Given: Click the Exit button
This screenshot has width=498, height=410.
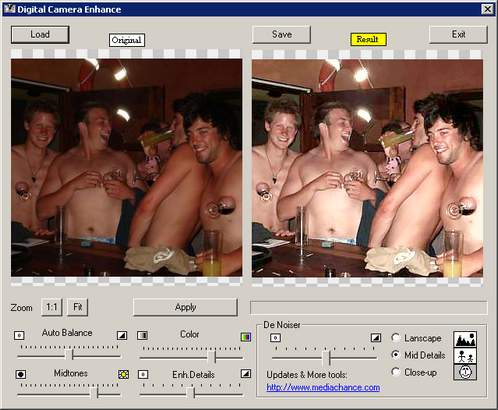Looking at the screenshot, I should (458, 35).
